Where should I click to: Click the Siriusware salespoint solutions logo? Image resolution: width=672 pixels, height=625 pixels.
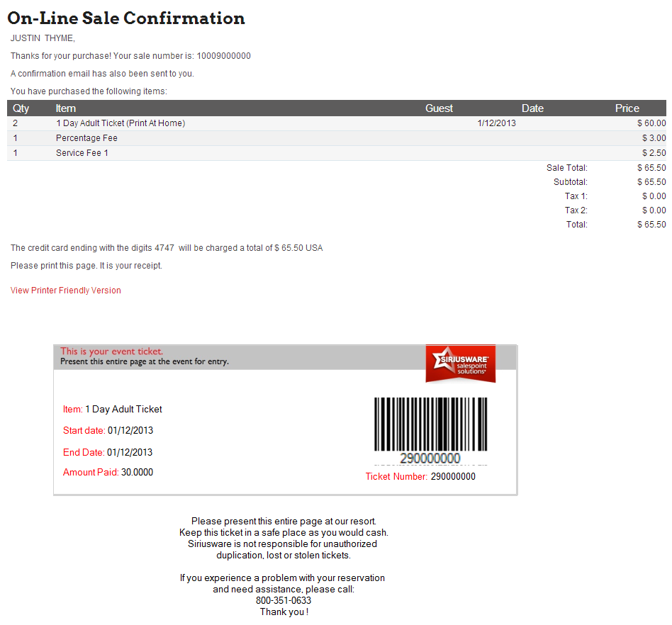click(x=460, y=363)
